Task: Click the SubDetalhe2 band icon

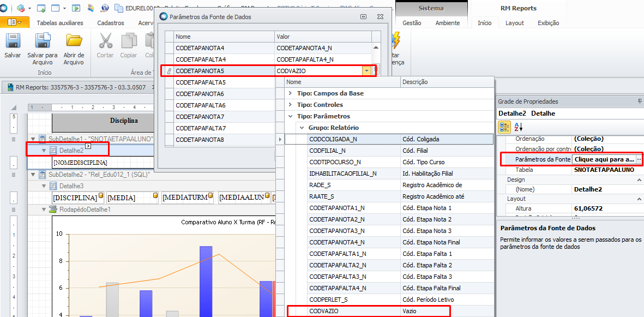Action: point(43,175)
